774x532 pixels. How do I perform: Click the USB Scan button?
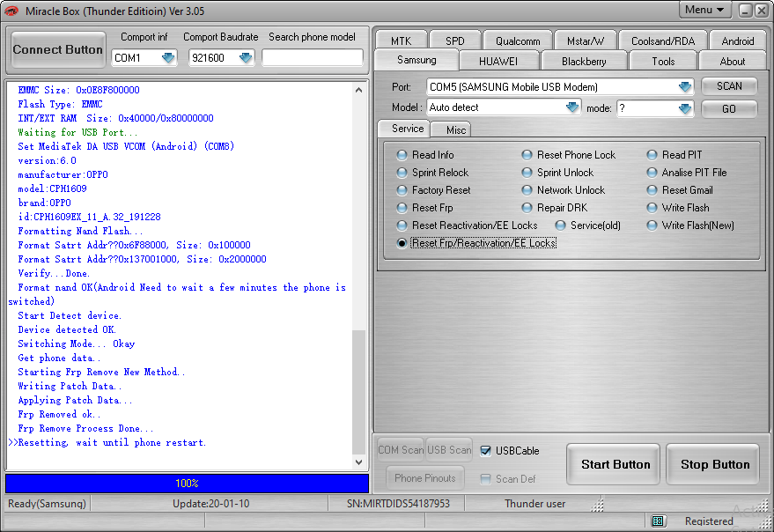[x=449, y=450]
